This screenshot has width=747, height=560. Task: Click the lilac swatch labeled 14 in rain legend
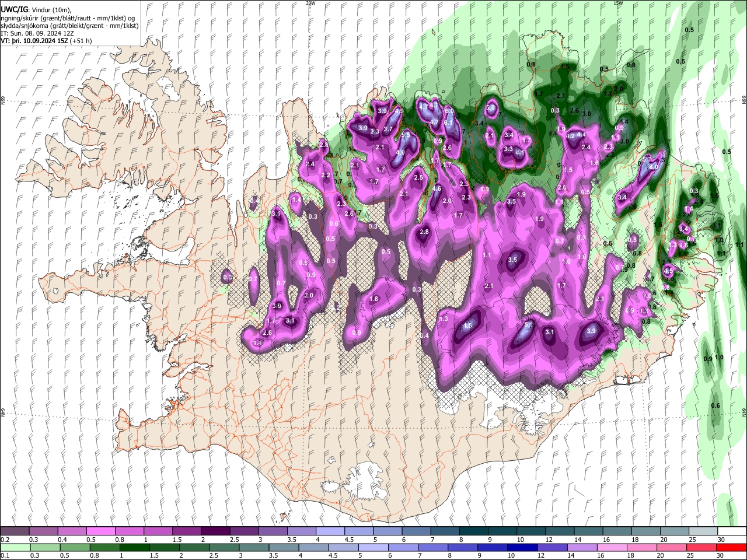(582, 547)
